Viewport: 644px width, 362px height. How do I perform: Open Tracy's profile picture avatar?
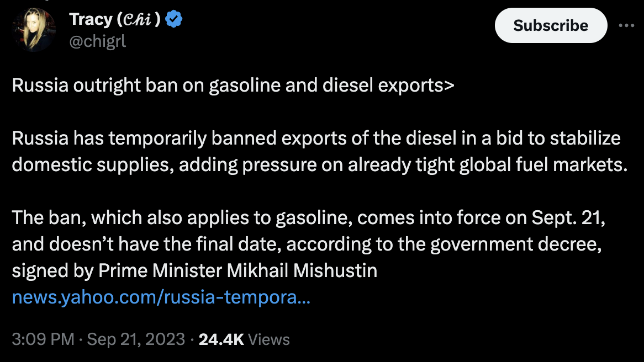click(34, 31)
